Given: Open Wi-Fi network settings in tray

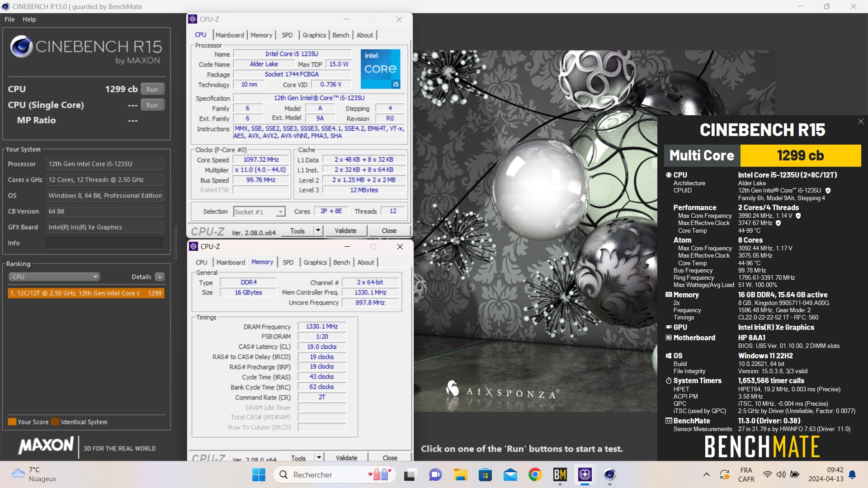Looking at the screenshot, I should pyautogui.click(x=767, y=474).
